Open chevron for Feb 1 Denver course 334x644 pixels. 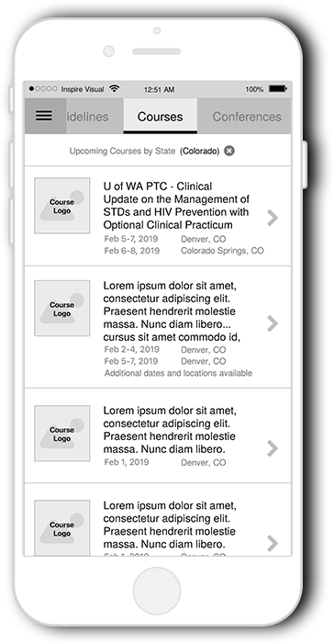click(x=273, y=448)
